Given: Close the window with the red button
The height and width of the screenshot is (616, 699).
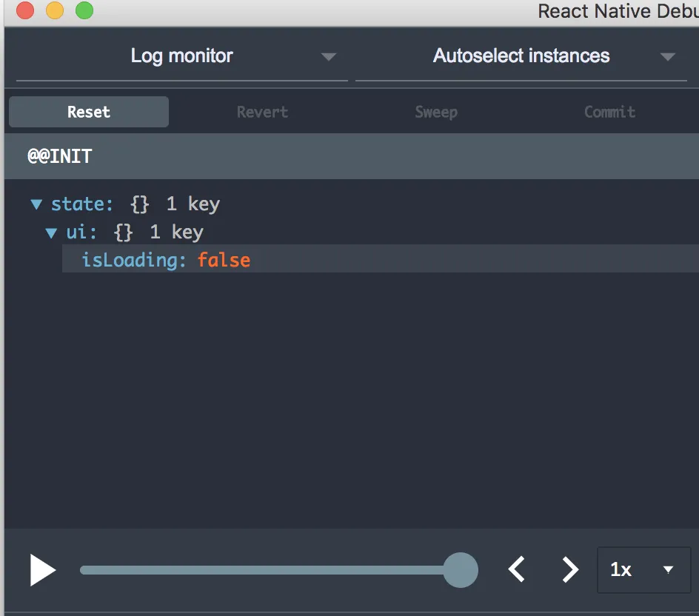Looking at the screenshot, I should (25, 10).
